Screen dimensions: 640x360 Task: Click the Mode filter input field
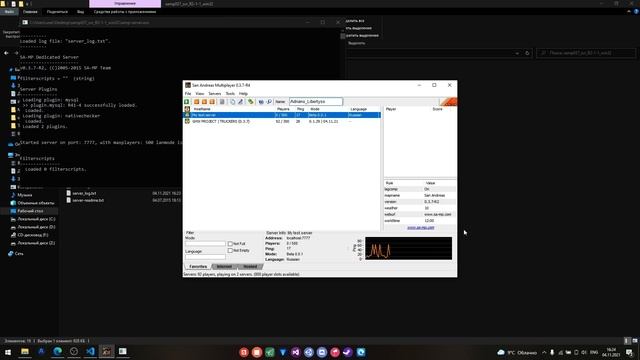pyautogui.click(x=205, y=244)
